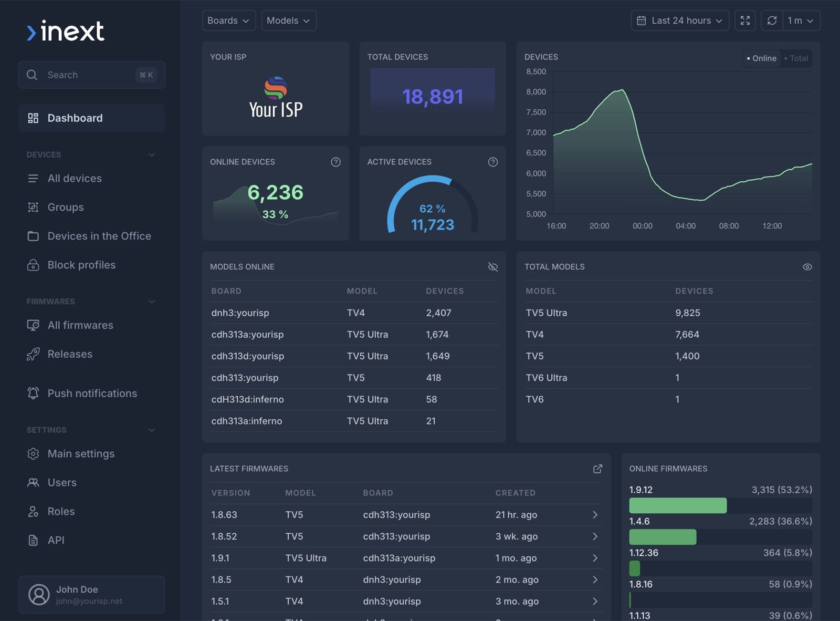The width and height of the screenshot is (840, 621).
Task: Select the cdh313a:yourisp row
Action: [x=354, y=335]
